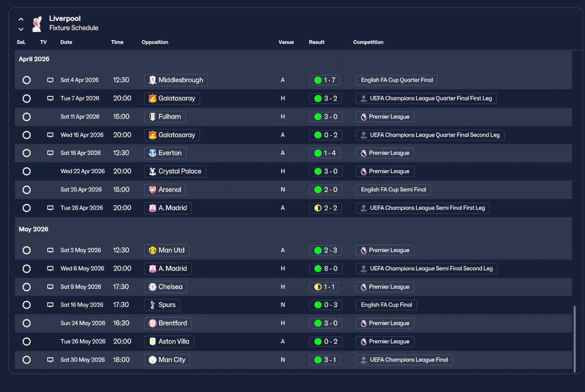The height and width of the screenshot is (392, 585).
Task: Click the Sel. column header
Action: [21, 42]
